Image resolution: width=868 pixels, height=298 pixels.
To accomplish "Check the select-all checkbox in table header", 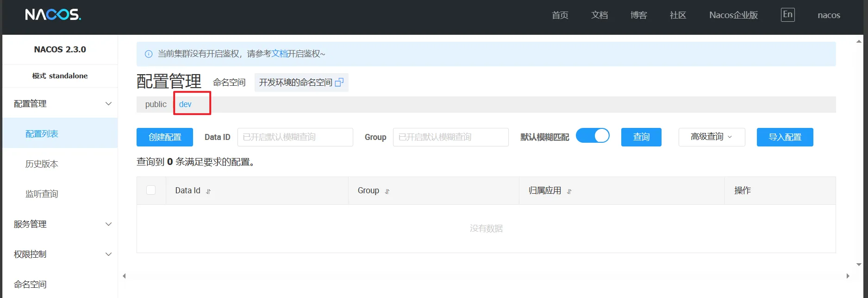I will (x=151, y=190).
